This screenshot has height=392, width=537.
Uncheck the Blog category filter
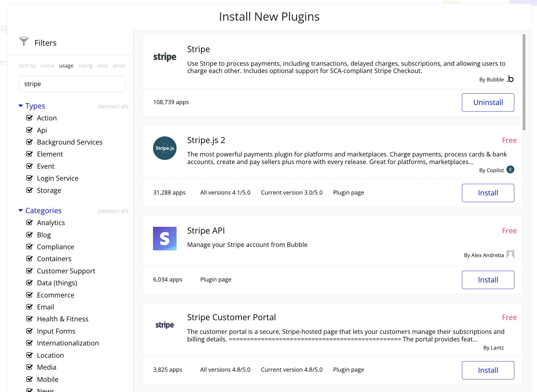[29, 235]
